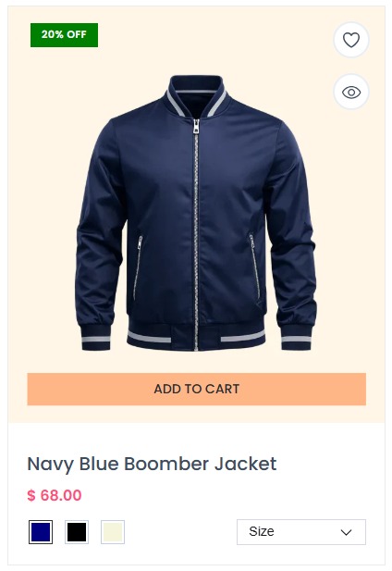The height and width of the screenshot is (571, 392).
Task: Choose the beige swatch next to black
Action: 113,532
